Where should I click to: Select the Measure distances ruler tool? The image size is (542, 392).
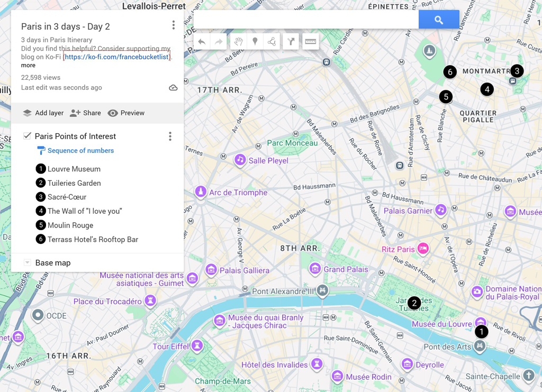[310, 42]
